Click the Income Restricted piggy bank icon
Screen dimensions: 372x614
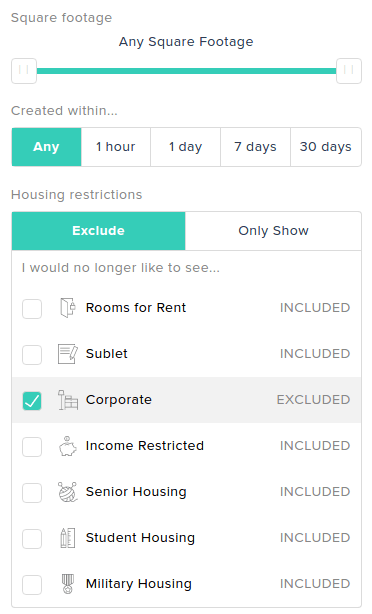(68, 446)
